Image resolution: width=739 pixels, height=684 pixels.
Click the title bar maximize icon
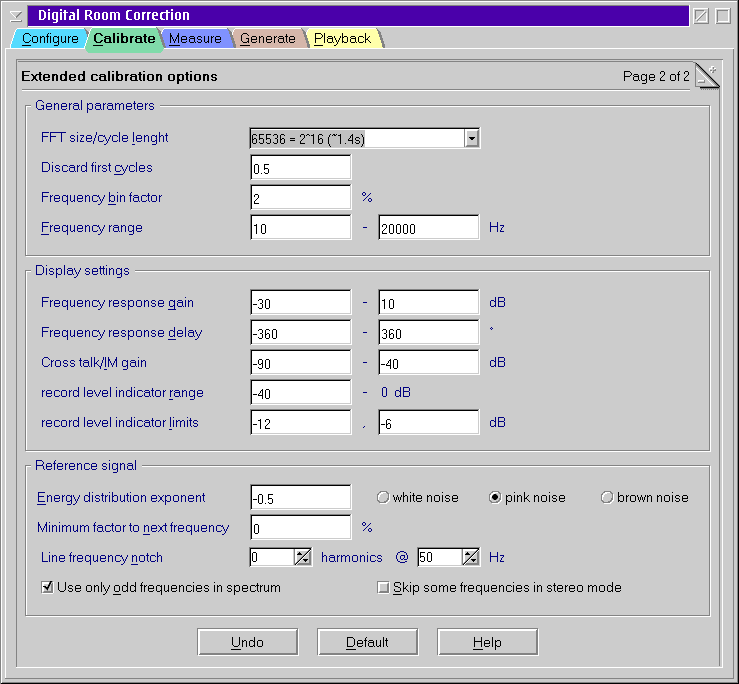pyautogui.click(x=722, y=16)
